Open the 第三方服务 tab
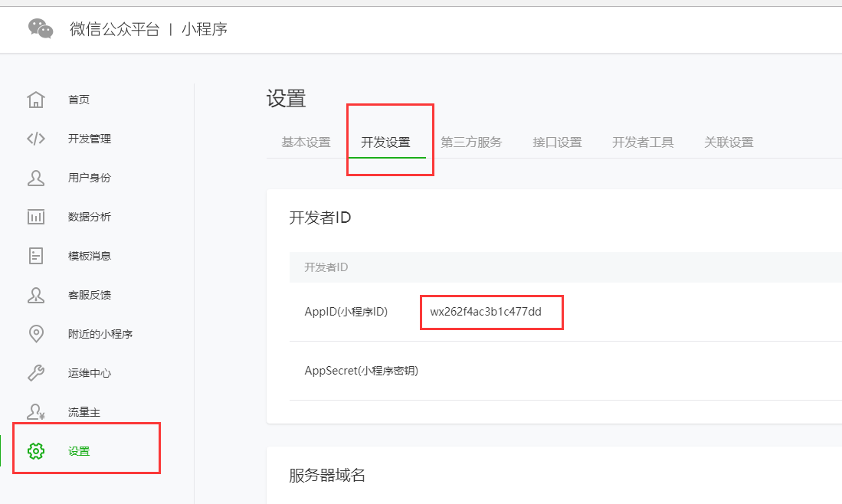The image size is (842, 504). [x=471, y=142]
